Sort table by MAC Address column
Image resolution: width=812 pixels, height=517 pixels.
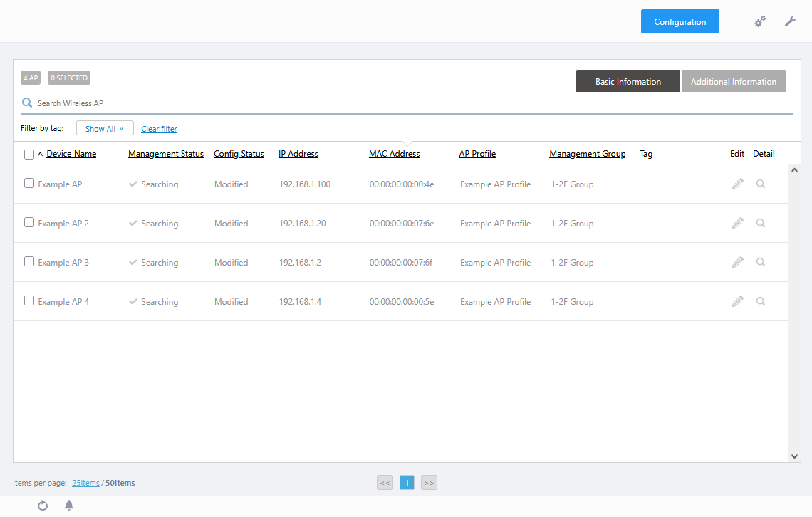[x=394, y=154]
